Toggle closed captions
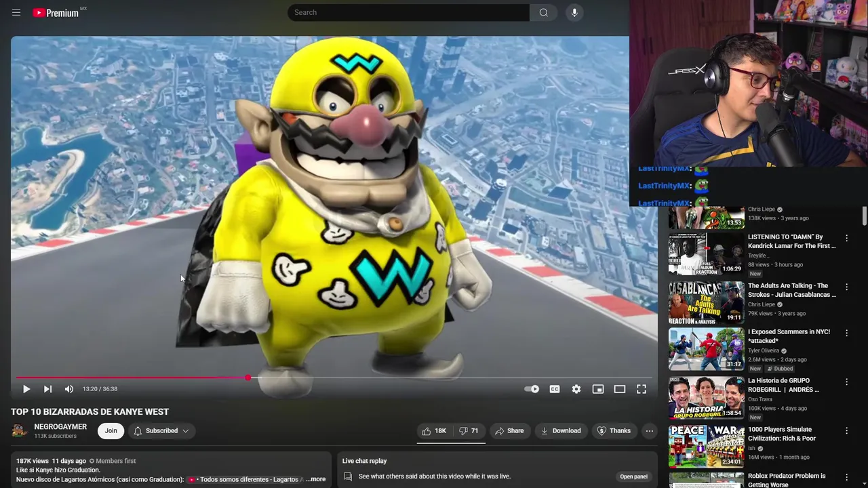 click(555, 389)
